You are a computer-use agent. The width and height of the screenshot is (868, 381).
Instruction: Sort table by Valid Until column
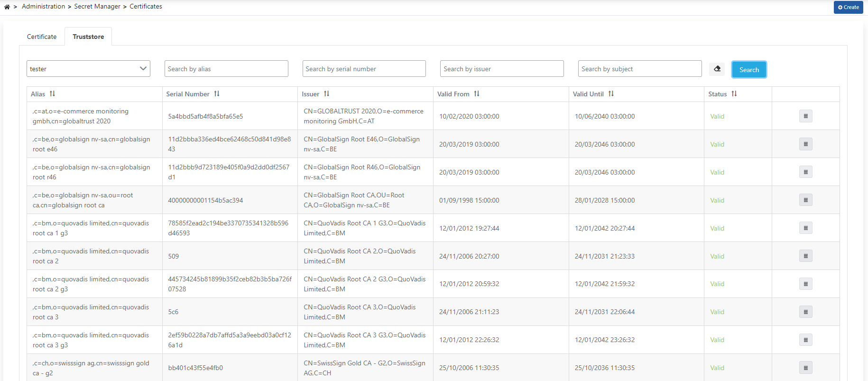(x=611, y=94)
